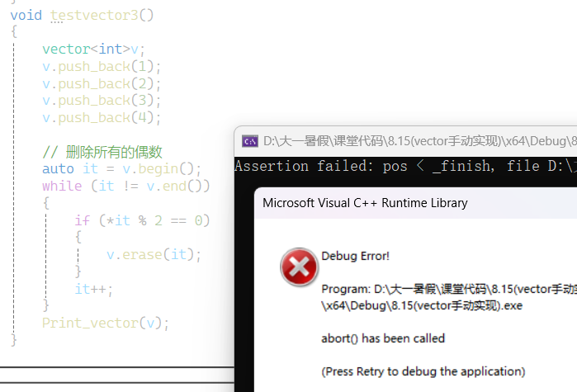Click the 'auto it = v.begin();' line
The width and height of the screenshot is (577, 392).
[x=122, y=169]
